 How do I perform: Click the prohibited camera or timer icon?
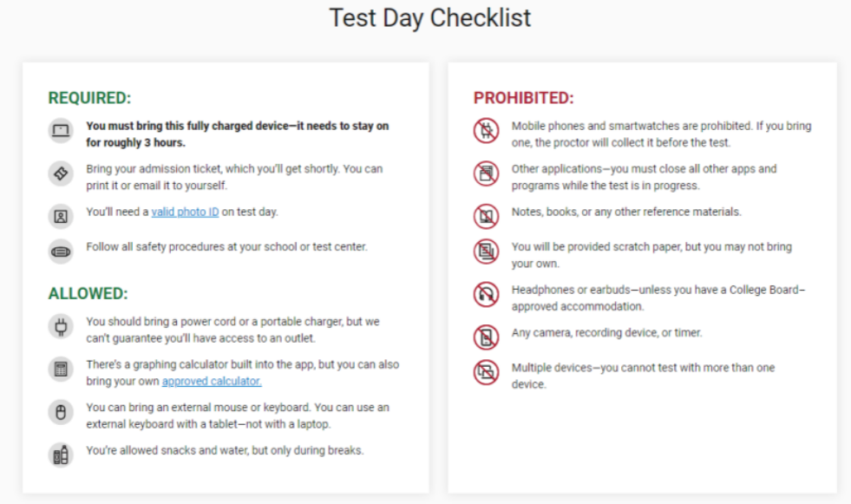[x=486, y=336]
